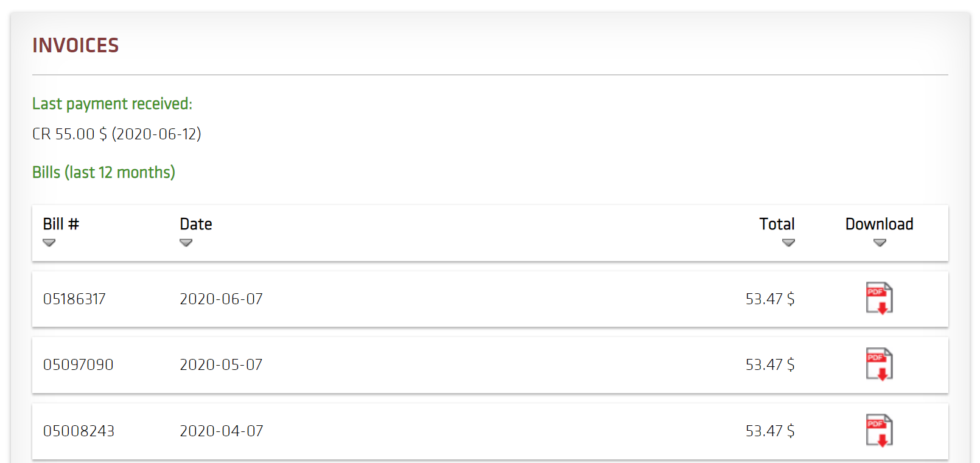
Task: Click the Total column header
Action: coord(777,224)
